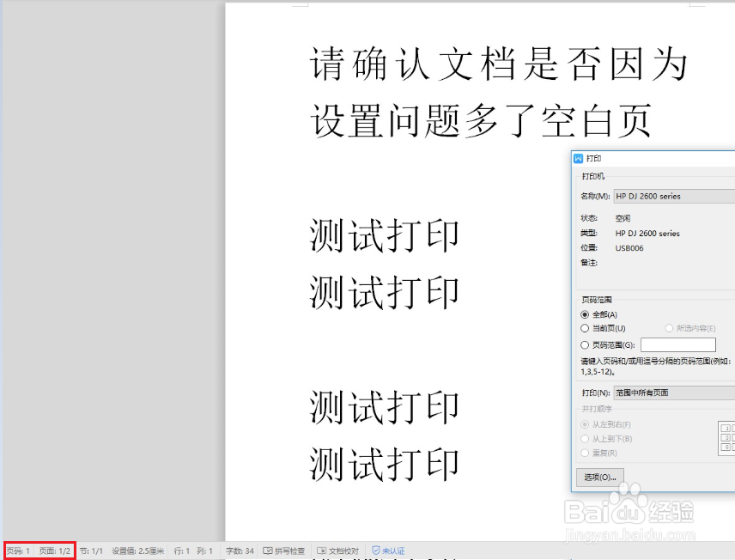735x560 pixels.
Task: Select the 重复 print order option
Action: (x=585, y=453)
